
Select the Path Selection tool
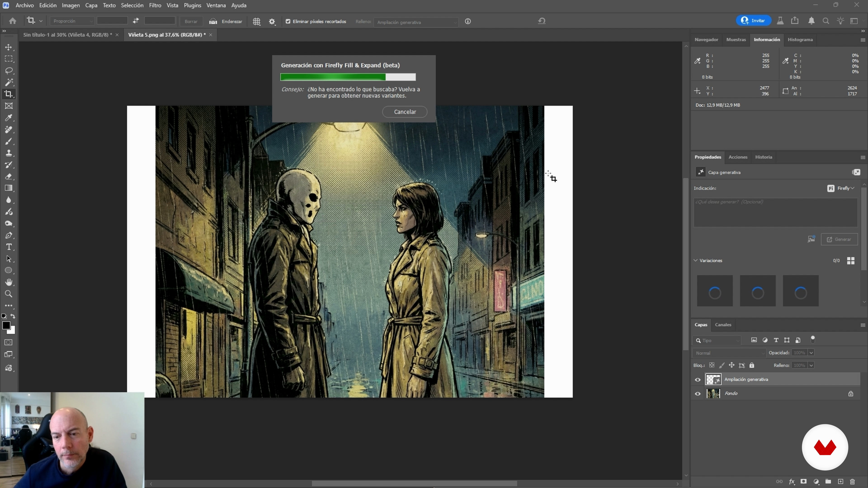click(9, 259)
